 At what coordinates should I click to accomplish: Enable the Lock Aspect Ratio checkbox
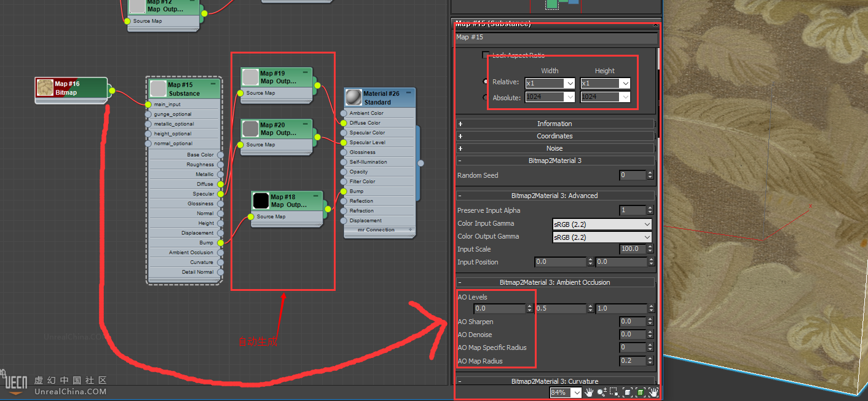pos(486,55)
